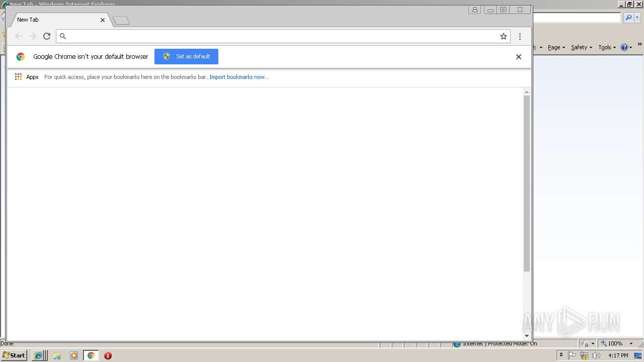Show hidden system tray icons
This screenshot has height=362, width=644.
(561, 355)
